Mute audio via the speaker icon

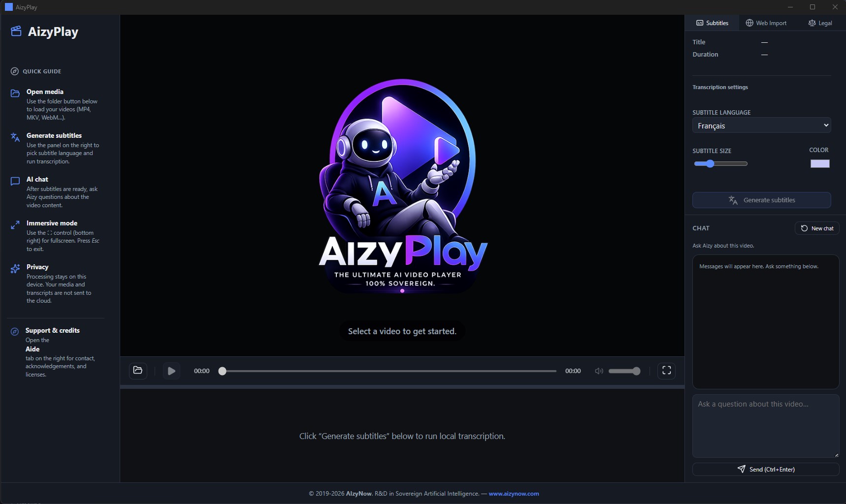coord(599,371)
